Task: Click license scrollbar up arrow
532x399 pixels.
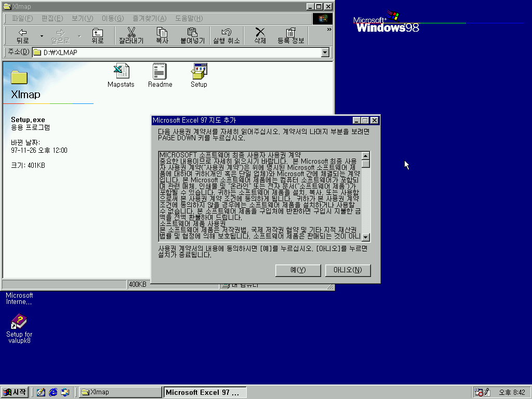Action: tap(365, 156)
